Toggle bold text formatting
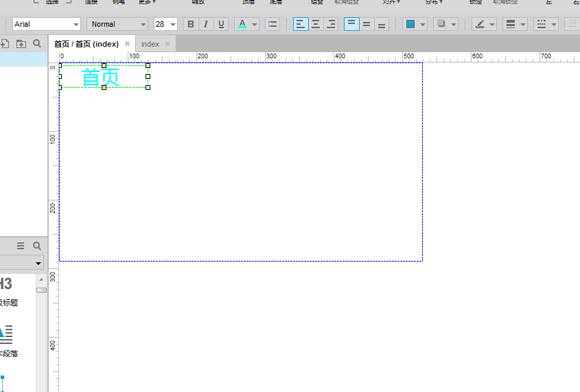 pyautogui.click(x=191, y=24)
